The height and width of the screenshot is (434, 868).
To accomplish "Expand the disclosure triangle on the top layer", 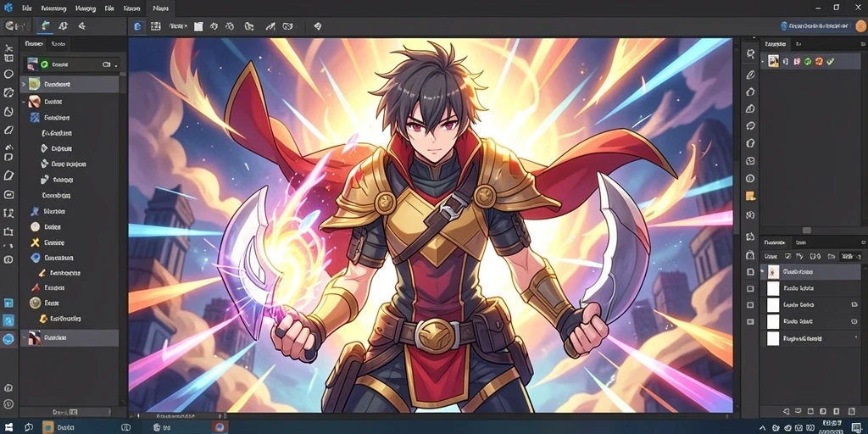I will point(763,271).
